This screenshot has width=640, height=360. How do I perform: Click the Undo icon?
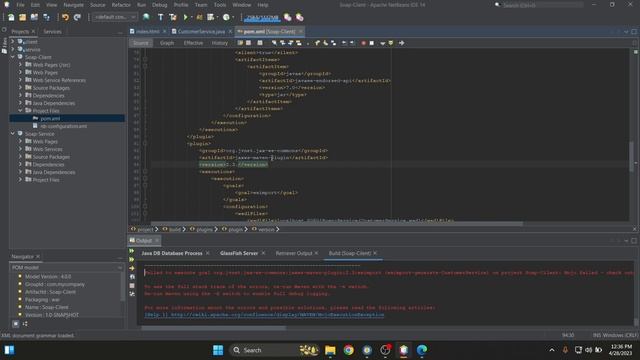click(x=65, y=17)
